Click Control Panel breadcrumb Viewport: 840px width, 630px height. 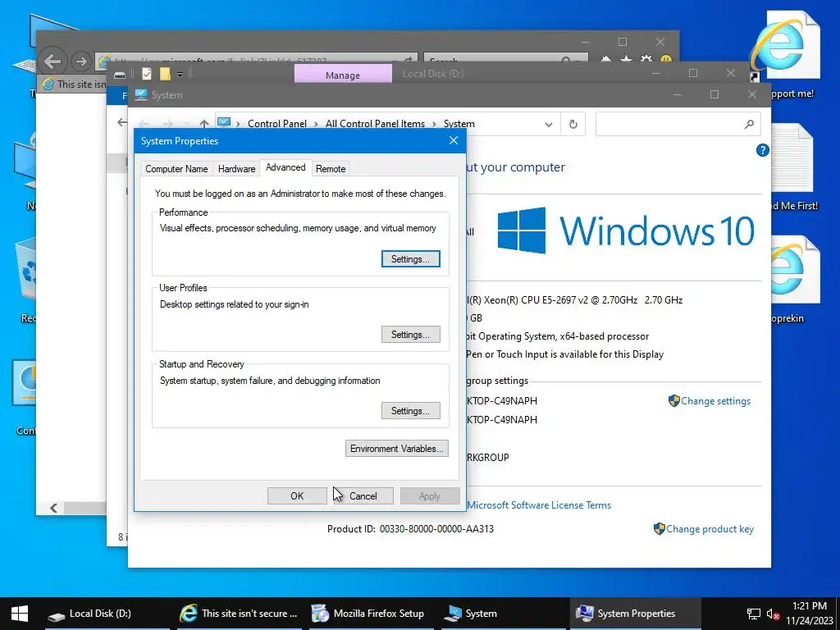click(277, 124)
